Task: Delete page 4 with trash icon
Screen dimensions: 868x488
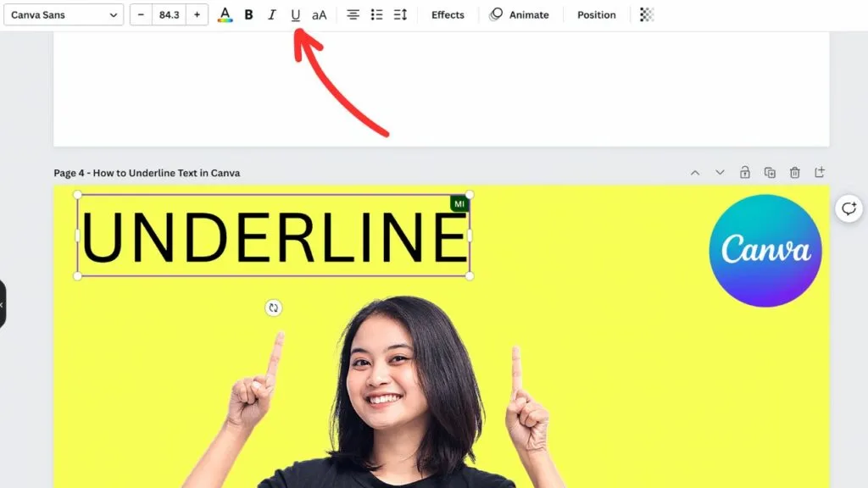Action: pos(795,173)
